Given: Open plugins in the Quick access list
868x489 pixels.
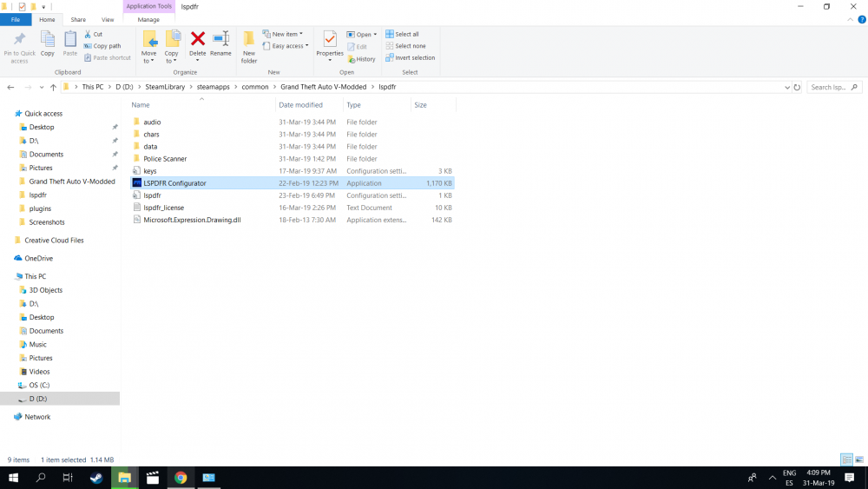Looking at the screenshot, I should point(40,208).
